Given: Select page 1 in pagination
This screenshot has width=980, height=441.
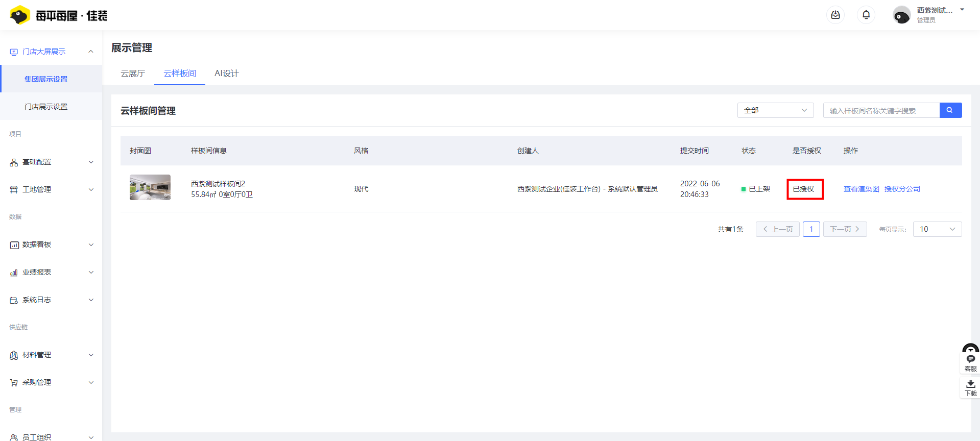Looking at the screenshot, I should click(811, 229).
